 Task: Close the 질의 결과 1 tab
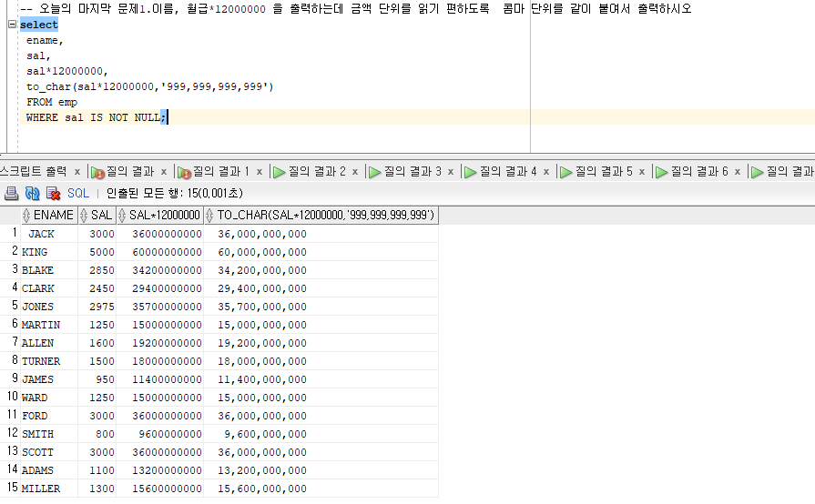[x=260, y=171]
